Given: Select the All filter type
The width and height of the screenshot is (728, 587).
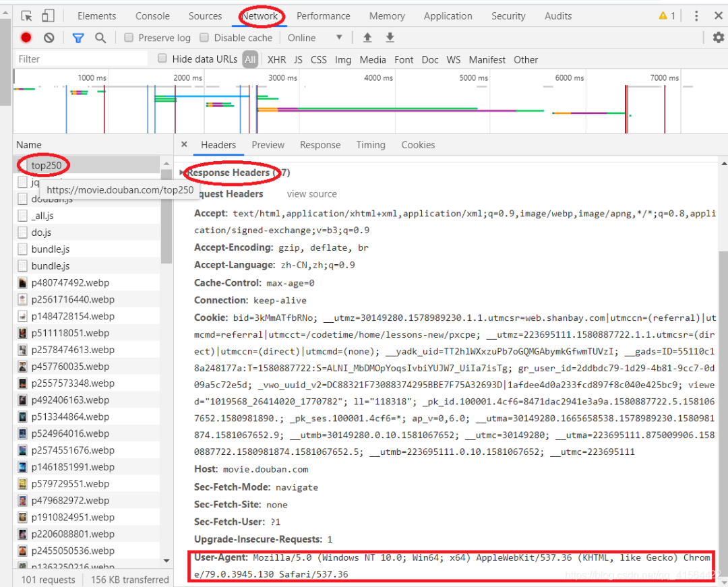Looking at the screenshot, I should [x=250, y=59].
